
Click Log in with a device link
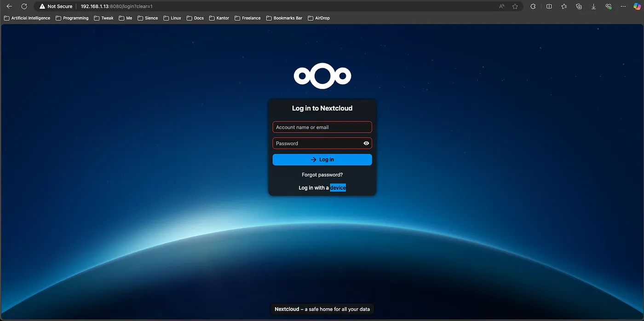coord(322,187)
